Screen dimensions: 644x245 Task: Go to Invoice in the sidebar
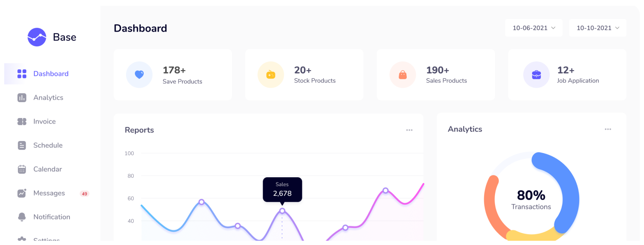(x=44, y=122)
